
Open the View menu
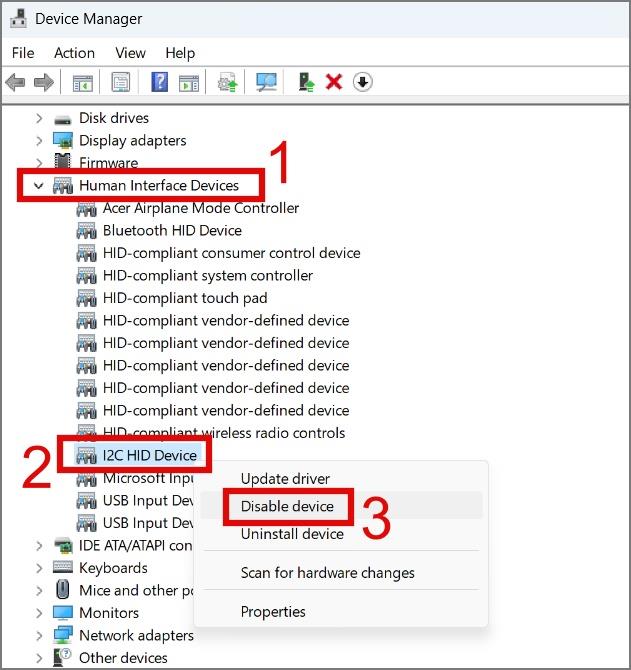130,53
